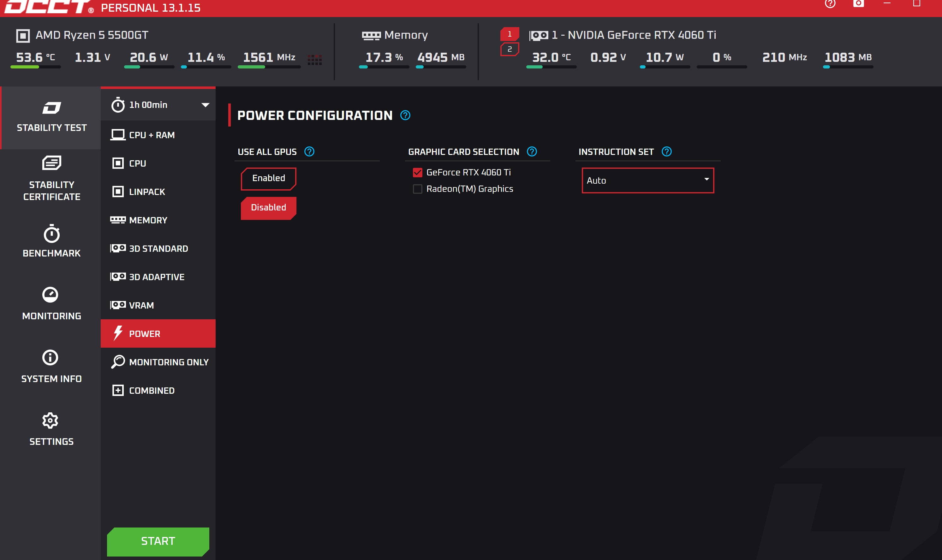The width and height of the screenshot is (942, 560).
Task: Select the Combined test
Action: pyautogui.click(x=158, y=390)
